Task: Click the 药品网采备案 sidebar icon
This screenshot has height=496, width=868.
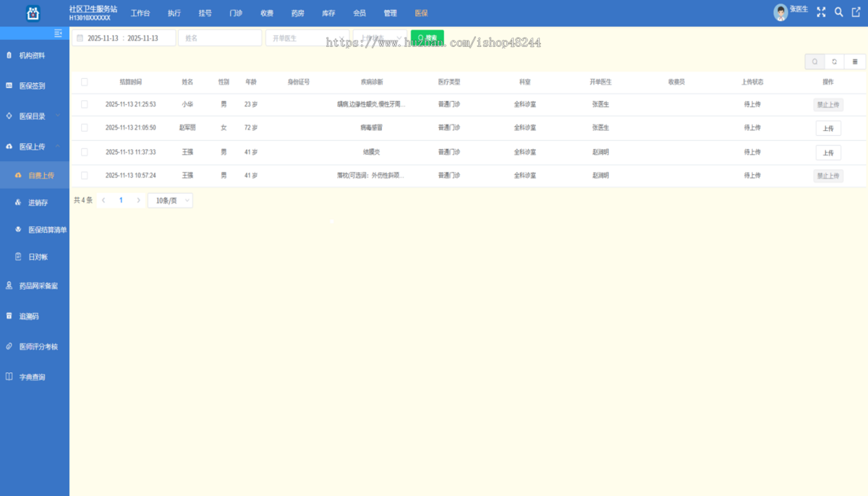Action: coord(9,286)
